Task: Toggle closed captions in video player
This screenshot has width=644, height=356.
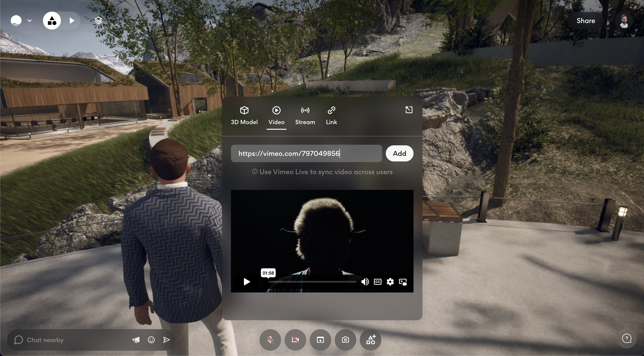Action: point(377,282)
